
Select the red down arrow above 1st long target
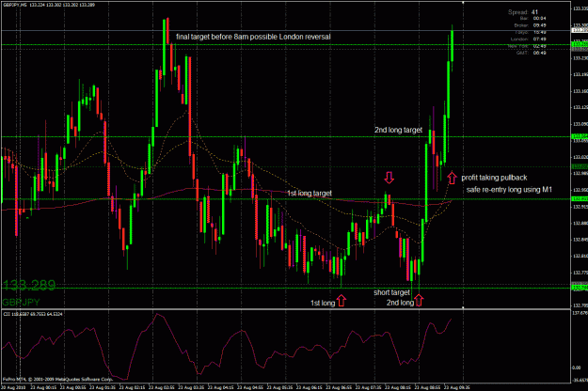[389, 177]
